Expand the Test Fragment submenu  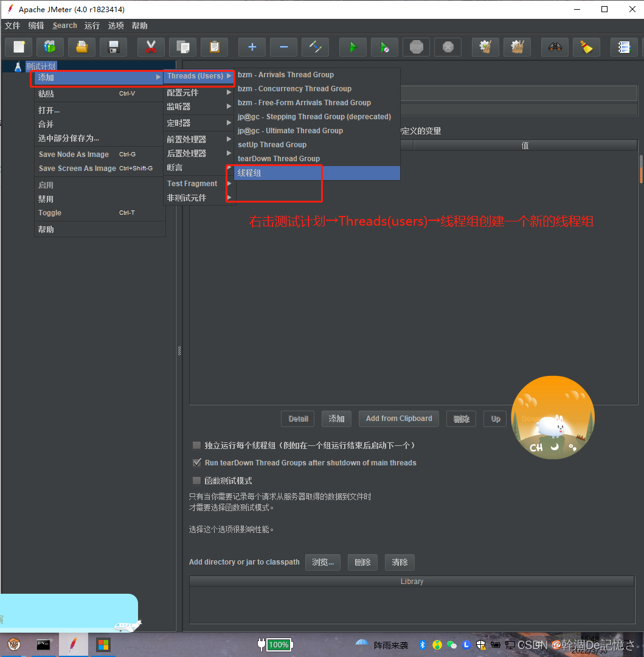pos(199,184)
